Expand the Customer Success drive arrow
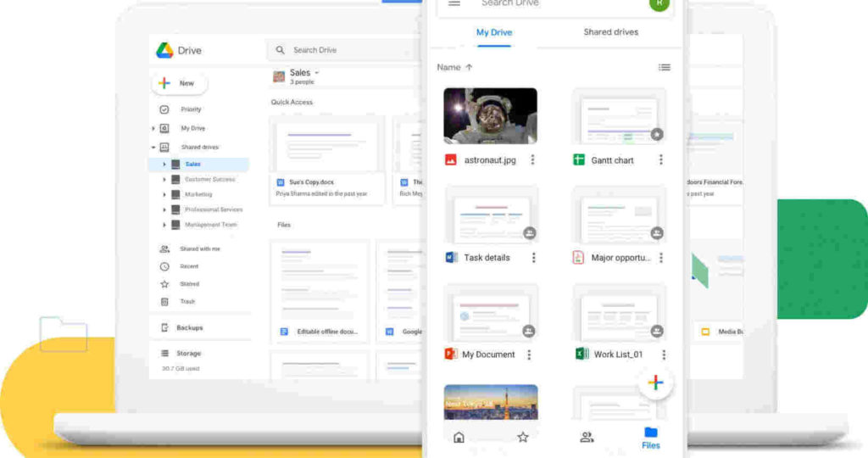This screenshot has height=458, width=868. pos(164,180)
